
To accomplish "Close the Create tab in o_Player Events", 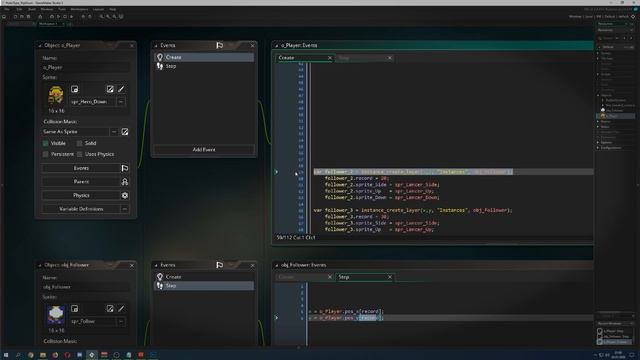I will click(330, 58).
